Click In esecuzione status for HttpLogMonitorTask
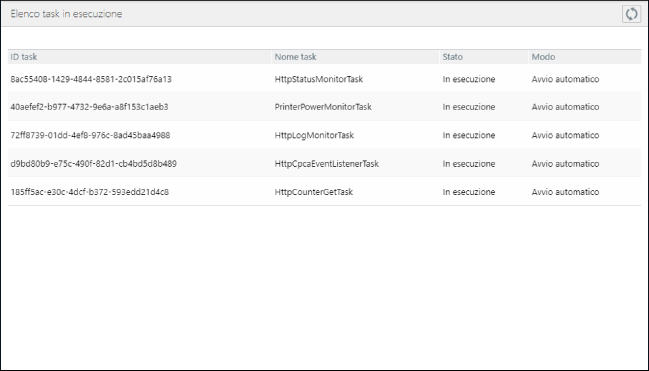 [469, 135]
